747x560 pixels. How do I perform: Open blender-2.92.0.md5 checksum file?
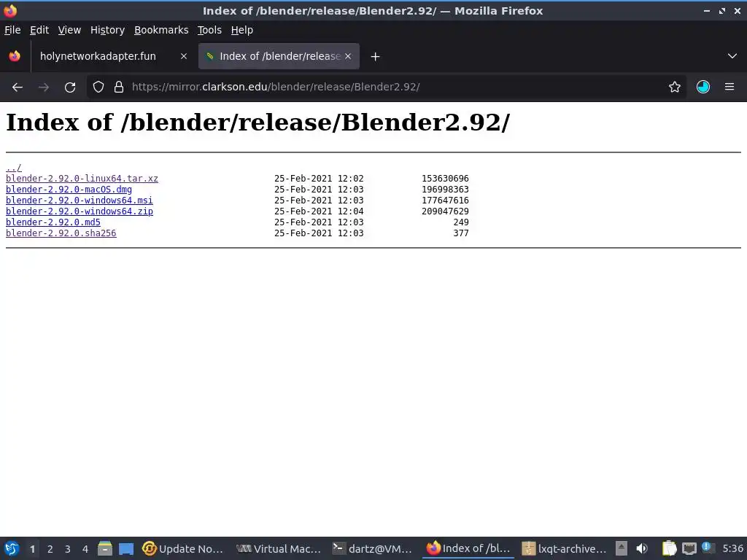(53, 222)
